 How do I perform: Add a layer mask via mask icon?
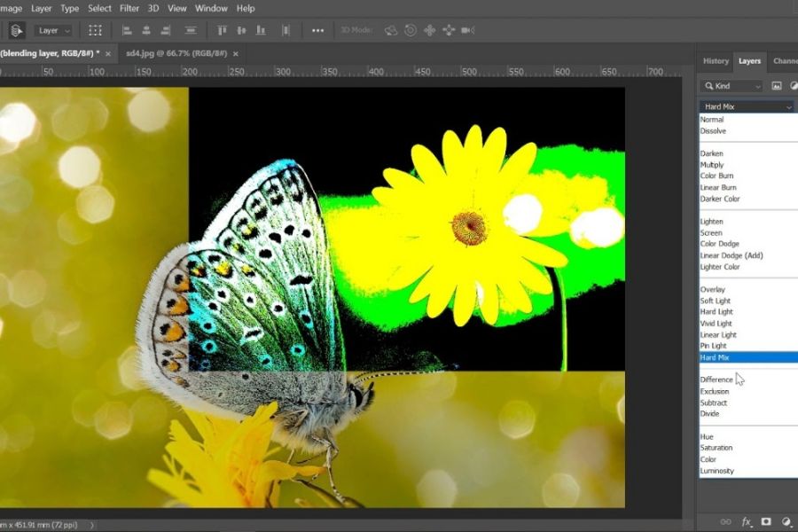tap(766, 522)
